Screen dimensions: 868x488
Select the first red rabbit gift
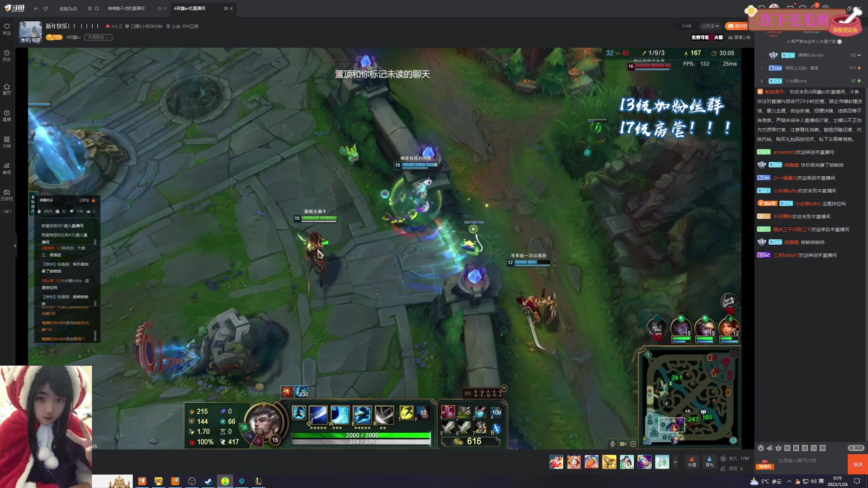point(556,462)
